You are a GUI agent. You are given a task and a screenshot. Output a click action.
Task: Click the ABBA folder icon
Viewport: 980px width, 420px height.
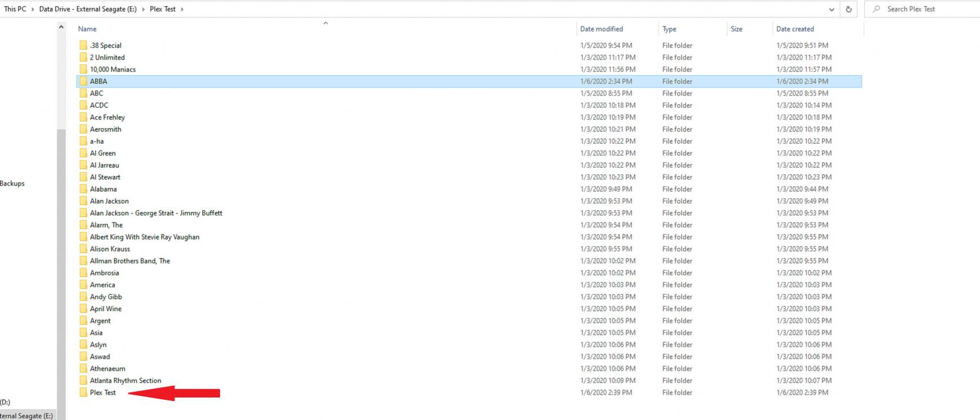tap(83, 82)
